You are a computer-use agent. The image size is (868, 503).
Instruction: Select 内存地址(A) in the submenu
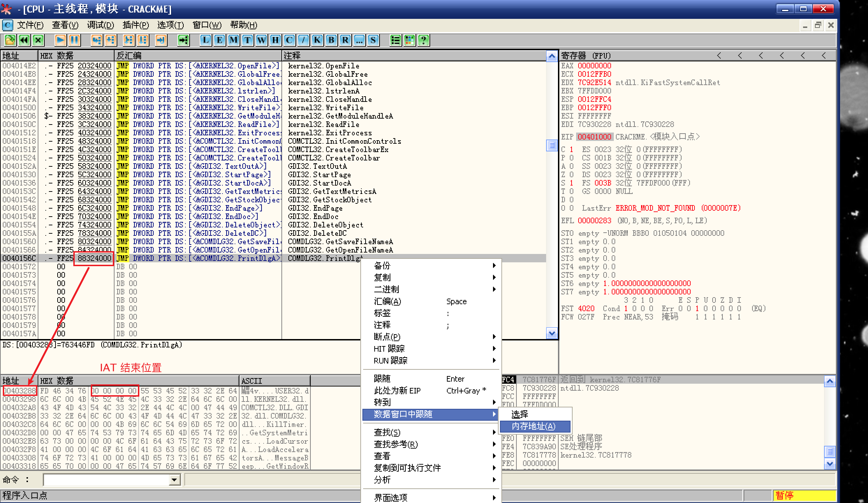coord(534,426)
